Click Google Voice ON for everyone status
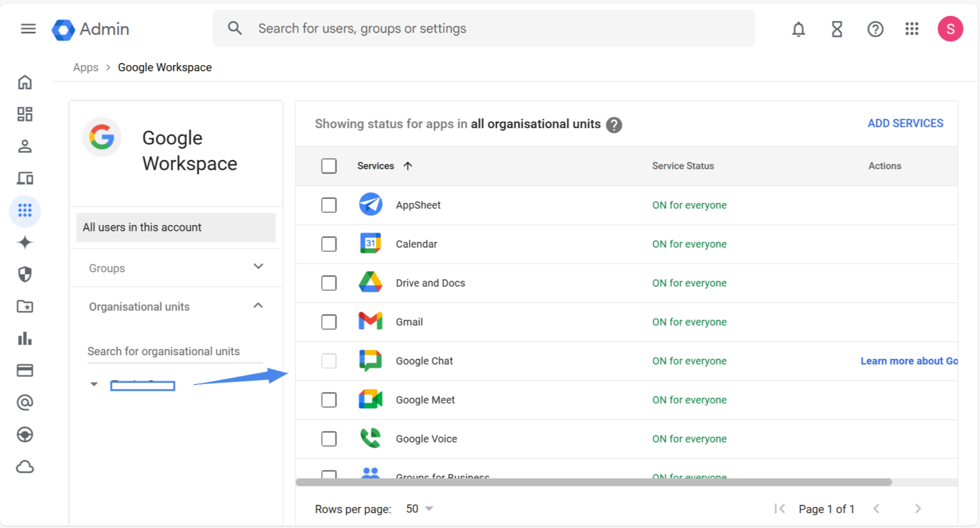 (689, 439)
